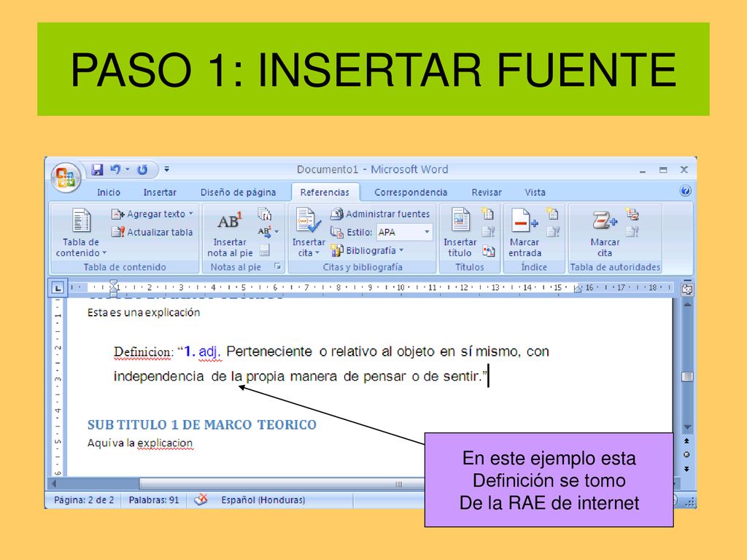This screenshot has width=747, height=560.
Task: Open the Insertar cita dropdown
Action: [309, 233]
